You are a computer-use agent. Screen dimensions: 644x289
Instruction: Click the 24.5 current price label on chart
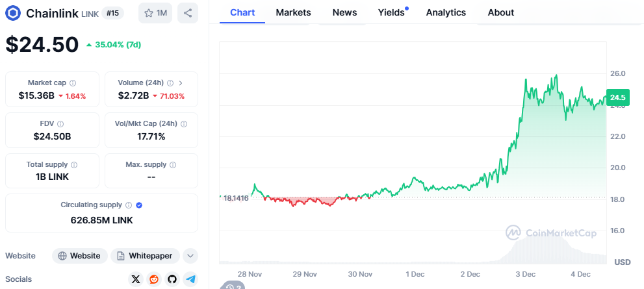click(x=618, y=97)
